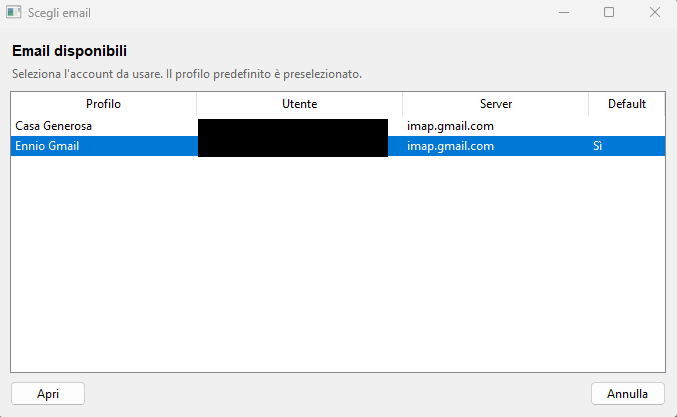Click the app icon in title bar
The width and height of the screenshot is (677, 417).
pyautogui.click(x=13, y=12)
